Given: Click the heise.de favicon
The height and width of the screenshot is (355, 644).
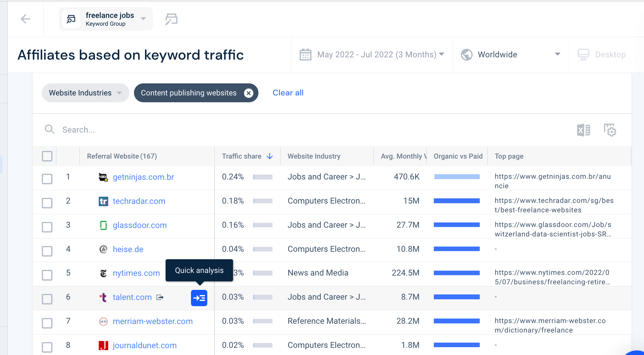Looking at the screenshot, I should [103, 249].
